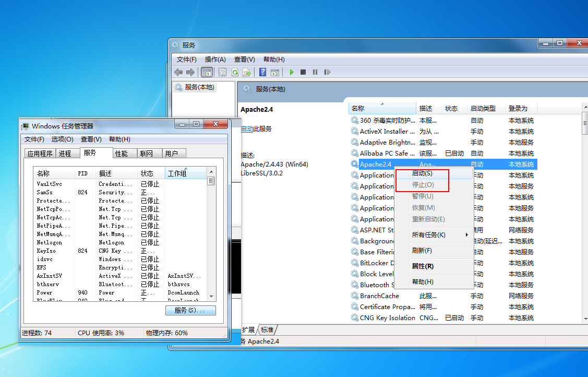Click the Back arrow in Services toolbar
588x377 pixels.
click(178, 72)
